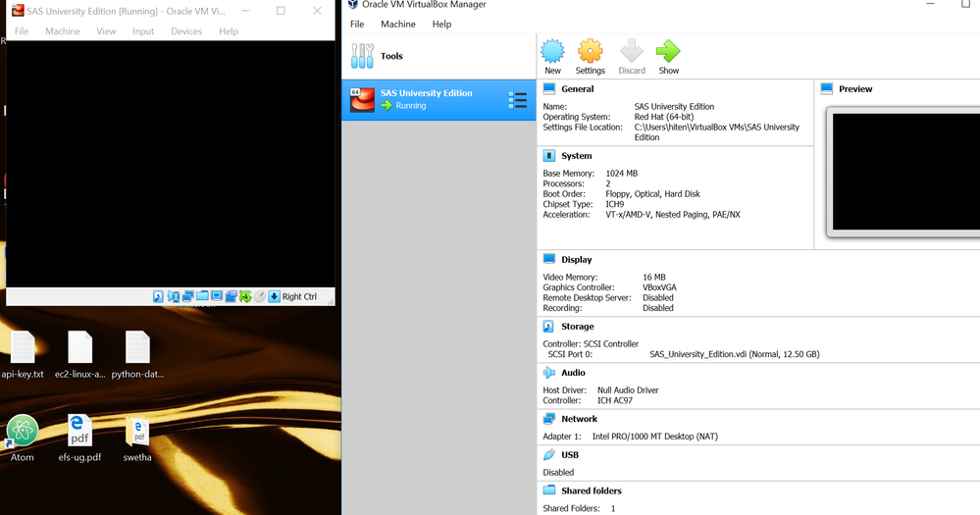Click the hard disk activity status icon
980x515 pixels.
pos(158,296)
